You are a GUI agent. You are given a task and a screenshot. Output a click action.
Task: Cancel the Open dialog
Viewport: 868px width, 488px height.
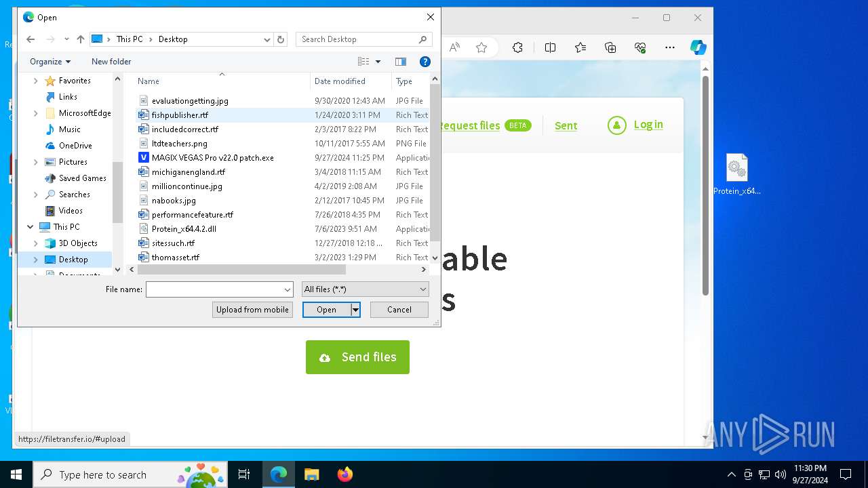pyautogui.click(x=399, y=310)
